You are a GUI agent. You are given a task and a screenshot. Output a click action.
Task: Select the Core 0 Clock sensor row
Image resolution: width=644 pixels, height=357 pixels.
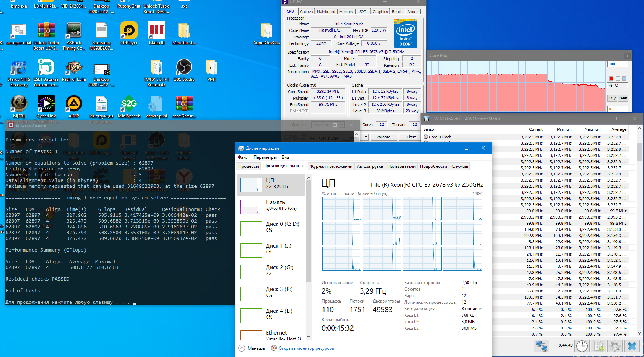tap(525, 137)
